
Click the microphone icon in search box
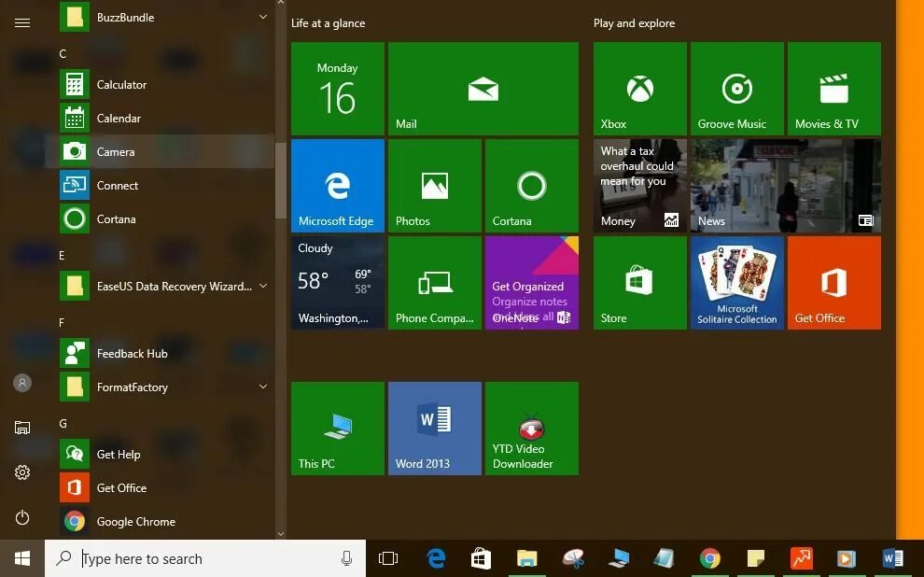(347, 558)
